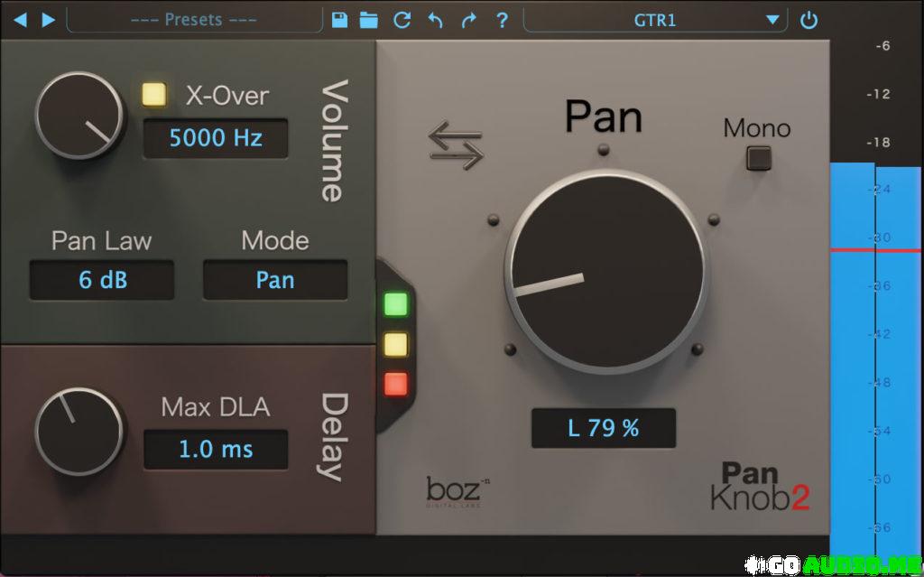Click the Pan title above the knob
Image resolution: width=924 pixels, height=577 pixels.
point(604,116)
